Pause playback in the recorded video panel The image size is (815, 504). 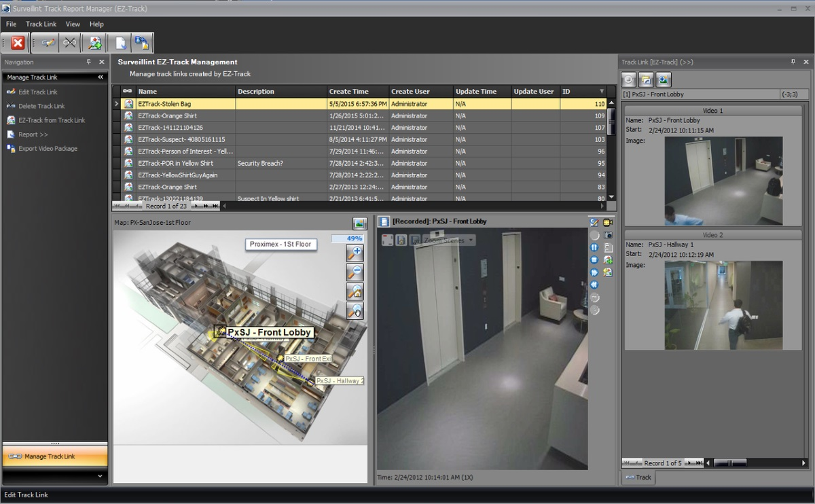[594, 247]
